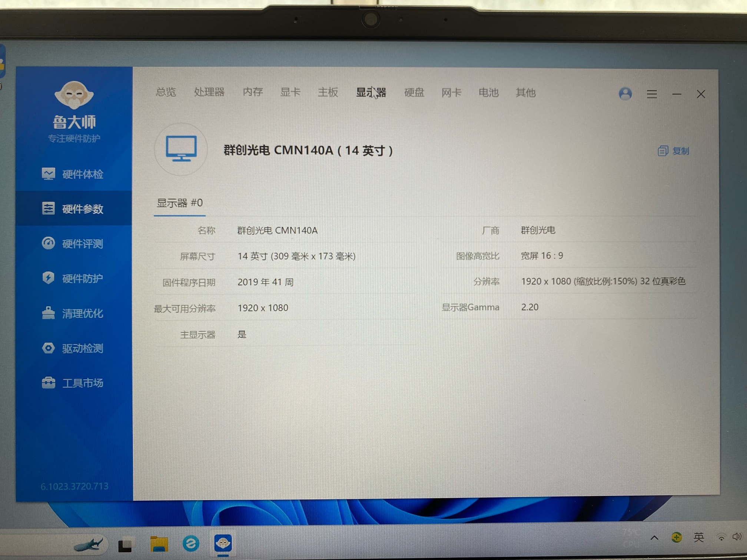Screen dimensions: 747x560
Task: Expand the system tray hidden icons chevron
Action: [654, 538]
